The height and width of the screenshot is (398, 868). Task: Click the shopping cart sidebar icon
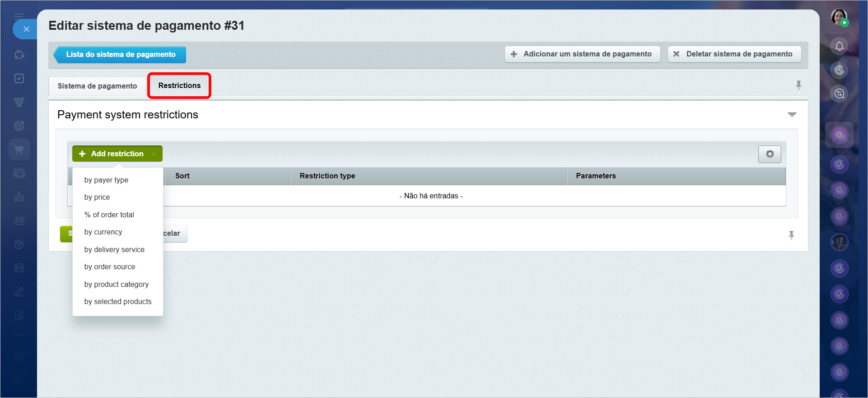click(19, 150)
